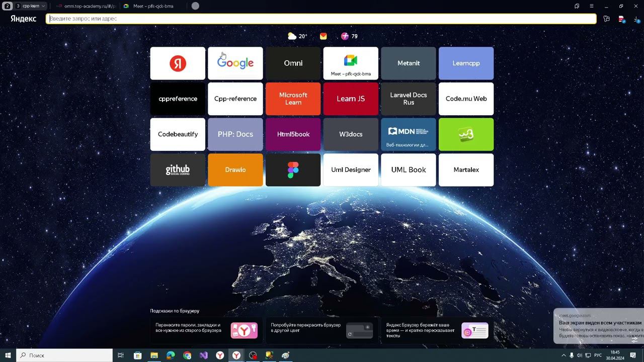Expand the hidden system tray icons
644x362 pixels.
tap(563, 355)
